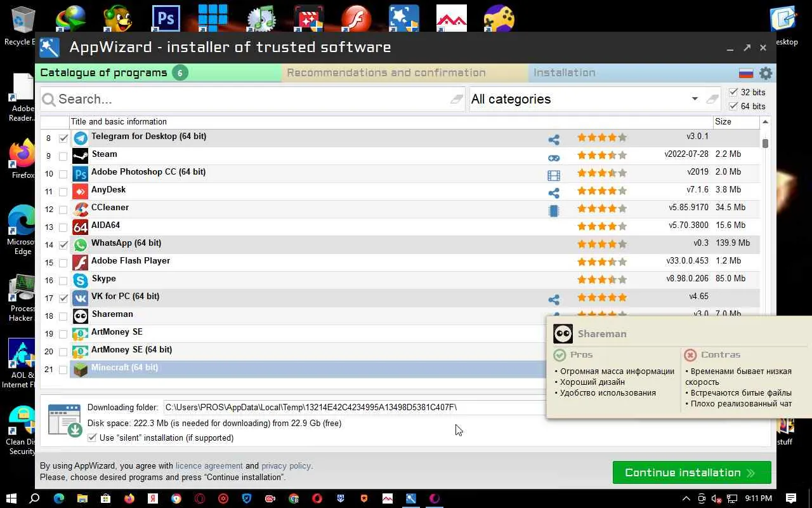Click the VK for PC app icon

pos(80,298)
